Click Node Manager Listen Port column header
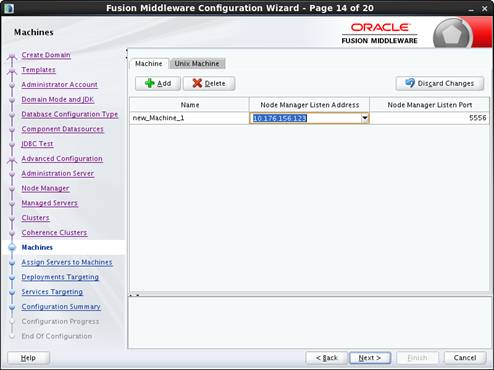 point(429,105)
